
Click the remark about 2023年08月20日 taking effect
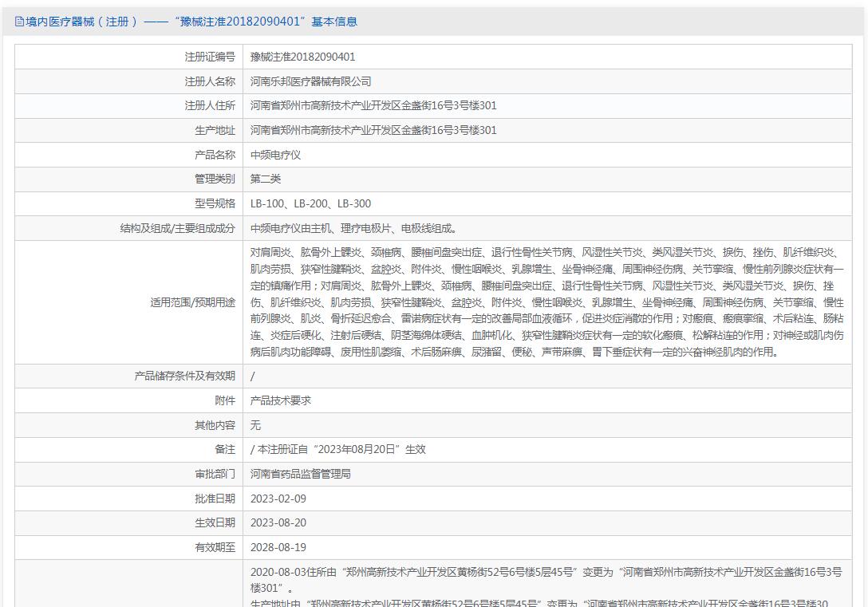pyautogui.click(x=337, y=449)
